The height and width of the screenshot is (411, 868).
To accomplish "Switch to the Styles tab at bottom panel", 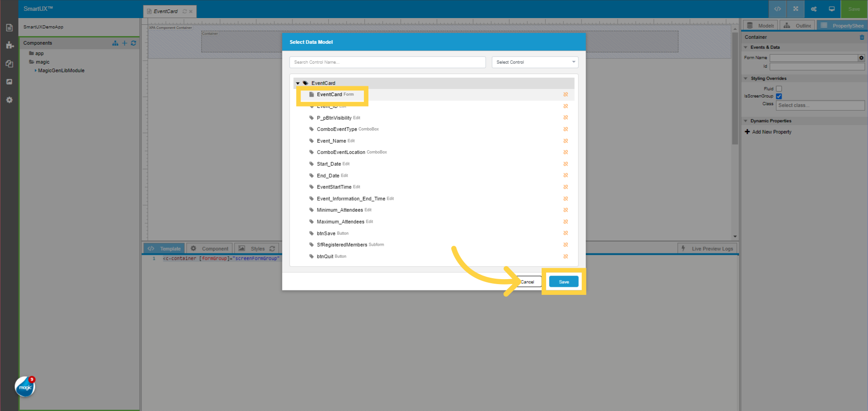I will (258, 248).
